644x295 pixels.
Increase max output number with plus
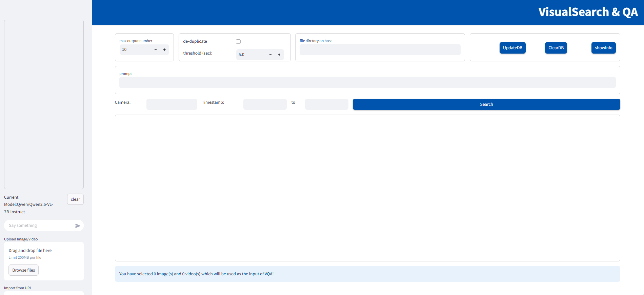coord(164,50)
